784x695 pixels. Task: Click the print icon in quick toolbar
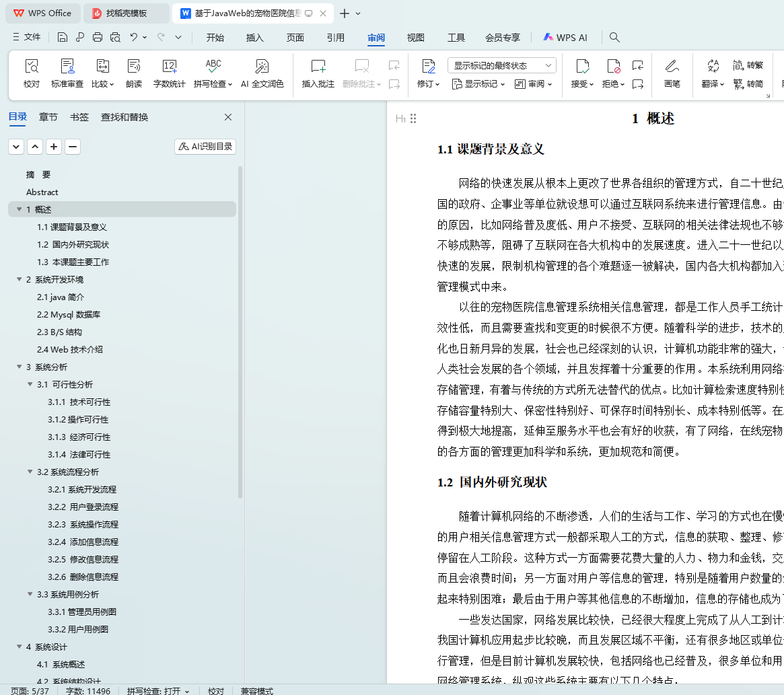click(x=98, y=37)
